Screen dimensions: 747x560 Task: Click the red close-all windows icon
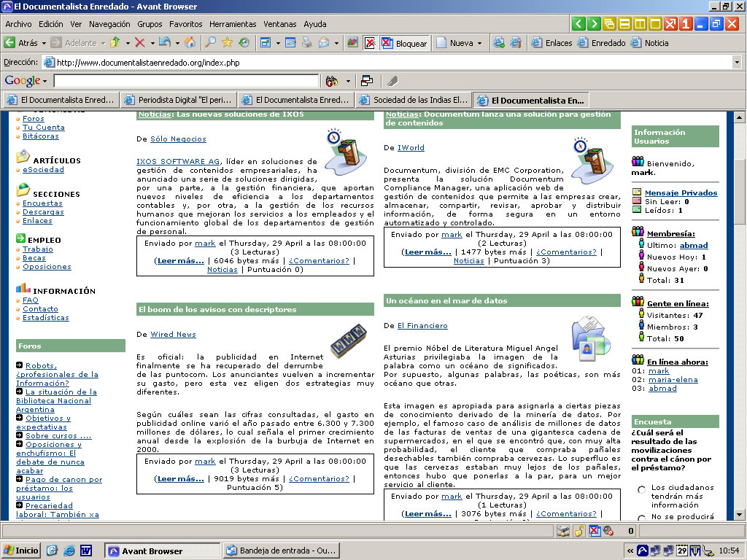pyautogui.click(x=671, y=24)
